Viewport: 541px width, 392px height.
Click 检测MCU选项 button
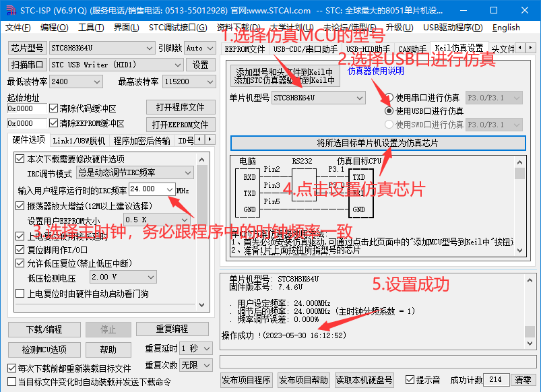pos(44,350)
